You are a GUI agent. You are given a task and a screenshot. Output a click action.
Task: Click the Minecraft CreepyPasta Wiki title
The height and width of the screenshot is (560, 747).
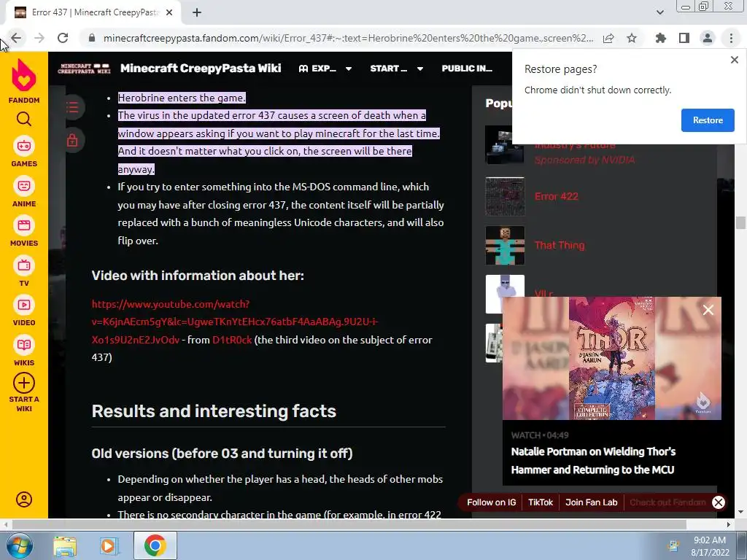[x=201, y=69]
